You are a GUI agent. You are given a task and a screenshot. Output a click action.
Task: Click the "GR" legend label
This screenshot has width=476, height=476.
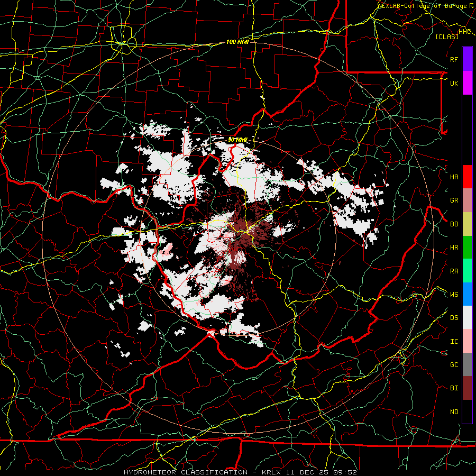(x=454, y=200)
